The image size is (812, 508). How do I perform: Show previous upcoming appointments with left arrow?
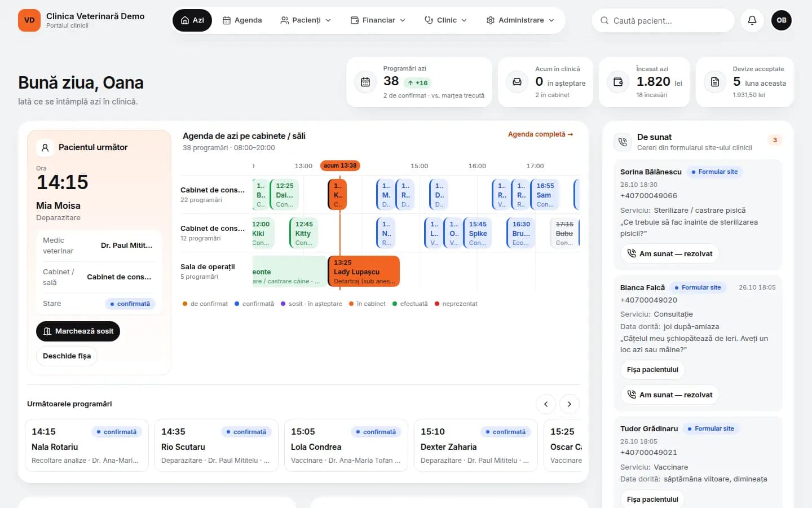pos(546,404)
